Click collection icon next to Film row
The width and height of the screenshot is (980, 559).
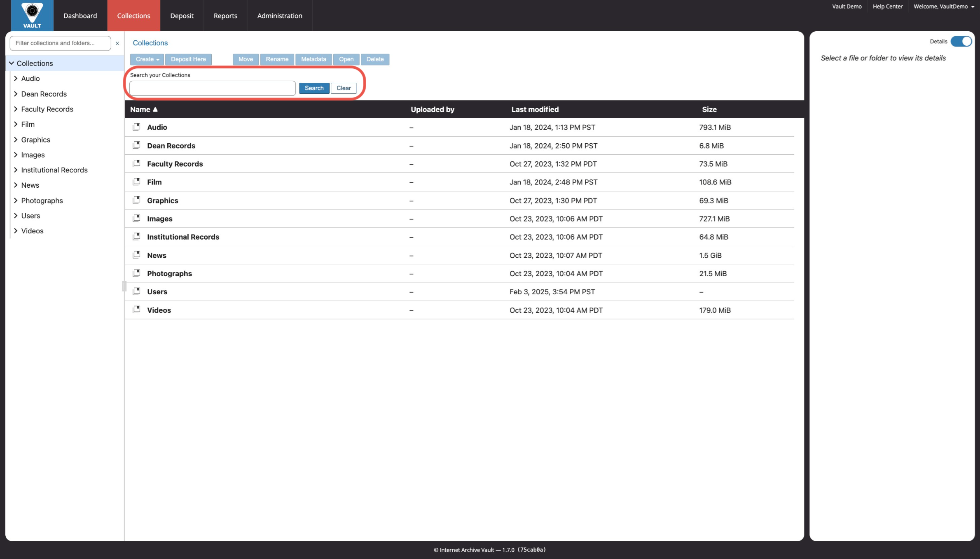click(136, 182)
